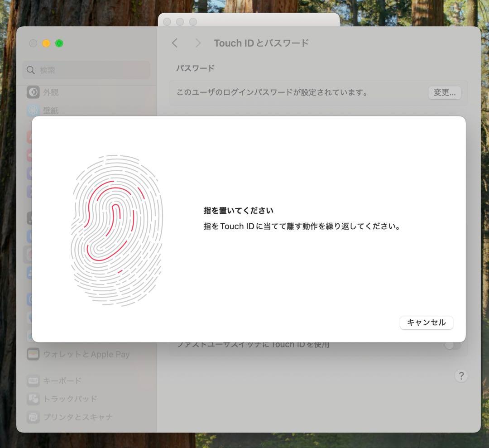Click the キャンセル button to cancel enrollment
The width and height of the screenshot is (489, 448).
coord(426,323)
